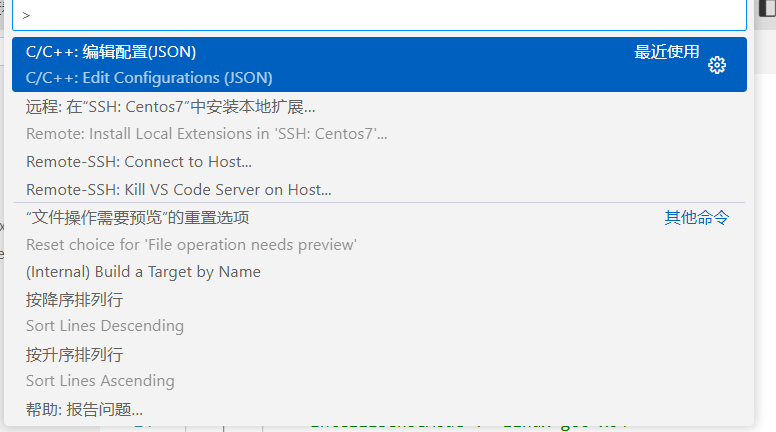
Task: Click the 'C/C++: Edit Configurations (JSON)' English subtitle
Action: 149,78
